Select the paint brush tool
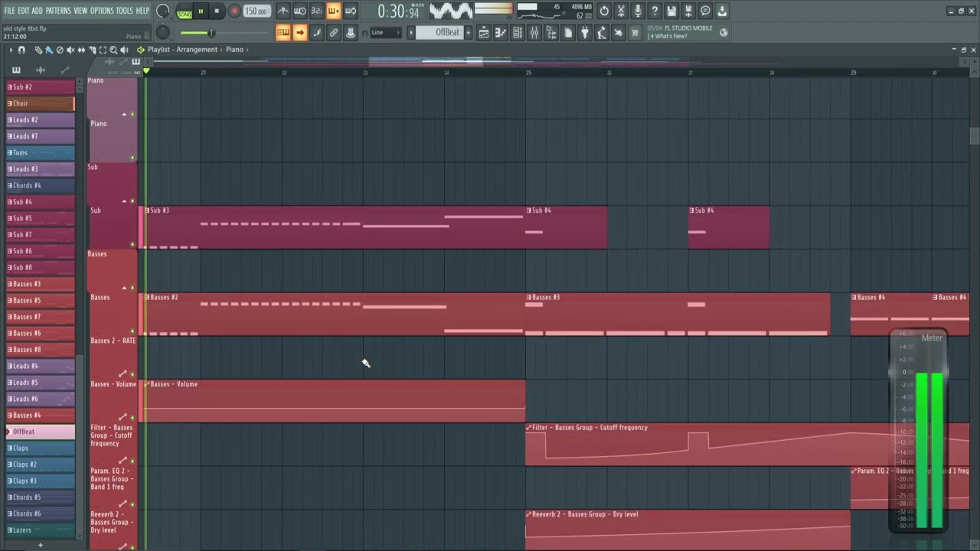 pyautogui.click(x=49, y=50)
